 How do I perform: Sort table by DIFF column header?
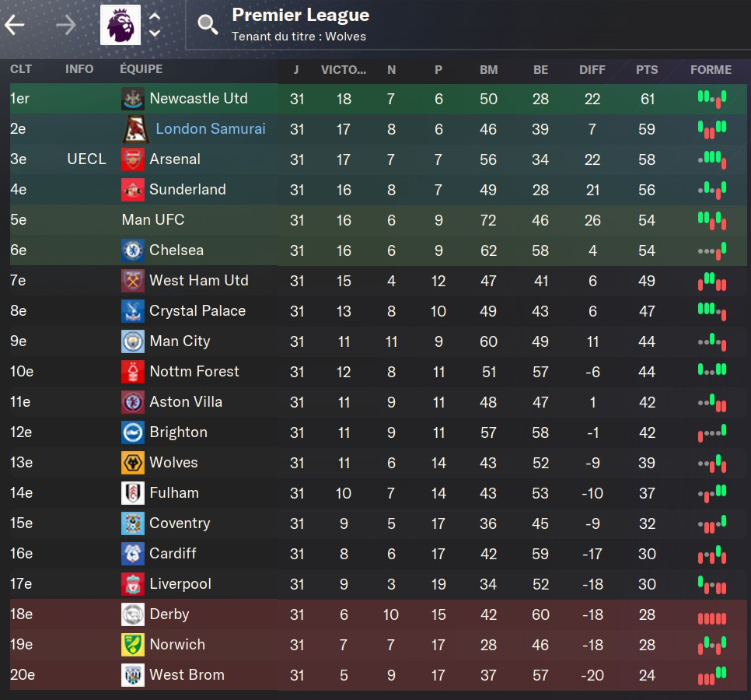coord(592,70)
